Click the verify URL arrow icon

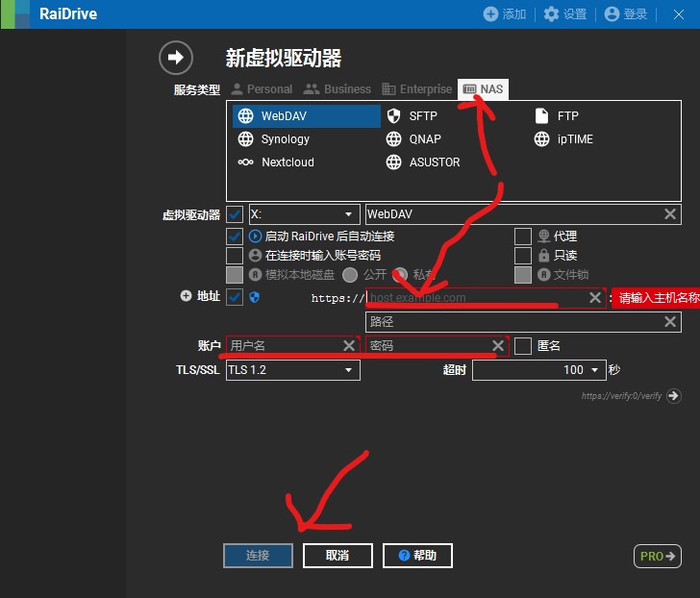pyautogui.click(x=674, y=396)
